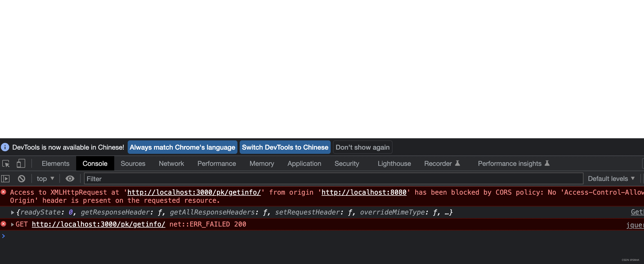
Task: Clear the console messages
Action: coord(21,178)
